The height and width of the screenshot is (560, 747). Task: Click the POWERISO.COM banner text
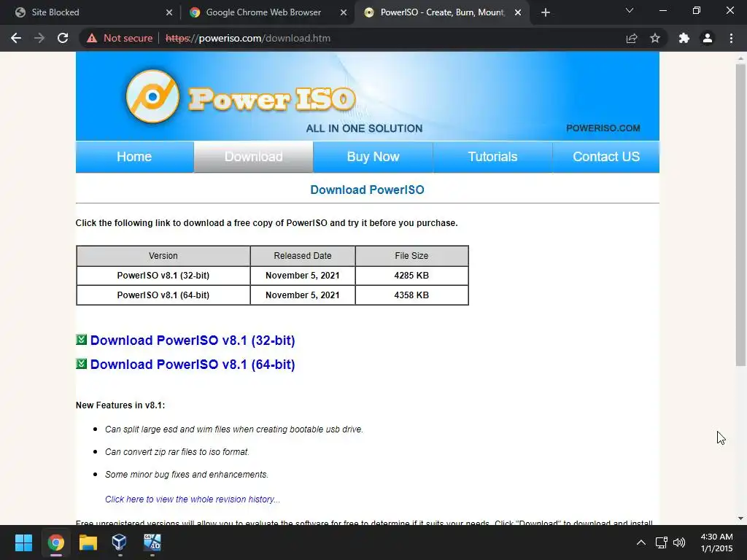(603, 128)
